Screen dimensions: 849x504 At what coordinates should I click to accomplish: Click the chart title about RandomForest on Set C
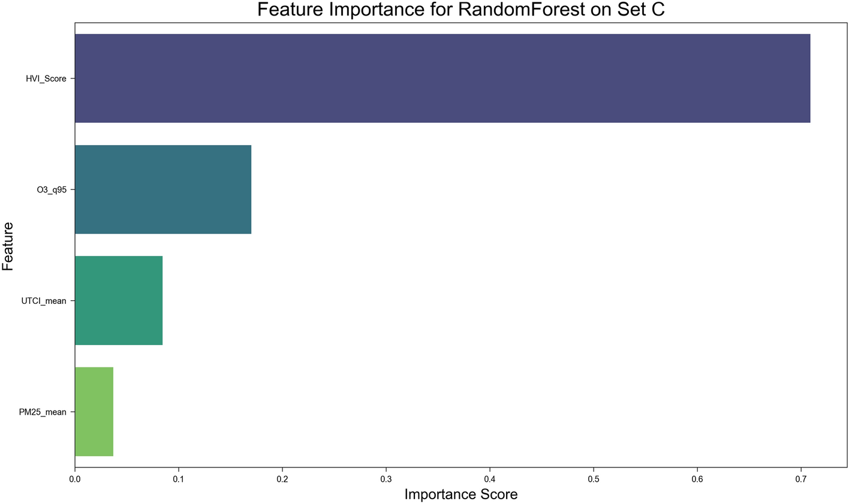click(x=460, y=10)
